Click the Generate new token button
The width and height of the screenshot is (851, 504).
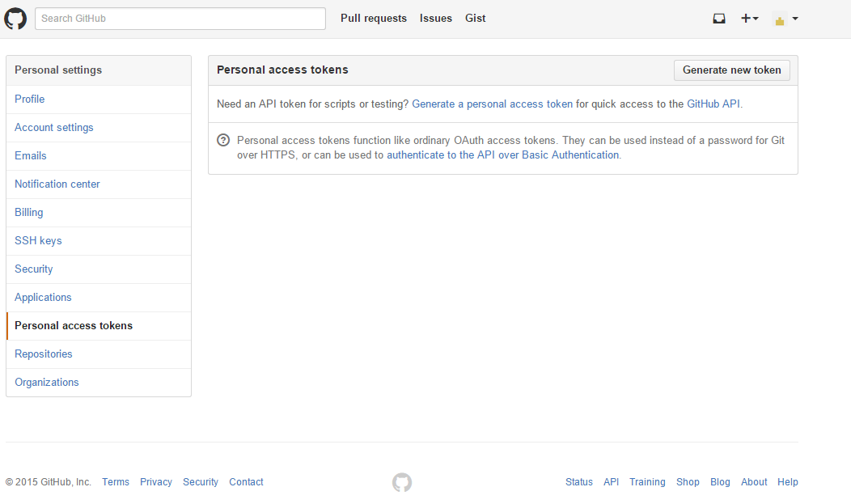click(731, 70)
